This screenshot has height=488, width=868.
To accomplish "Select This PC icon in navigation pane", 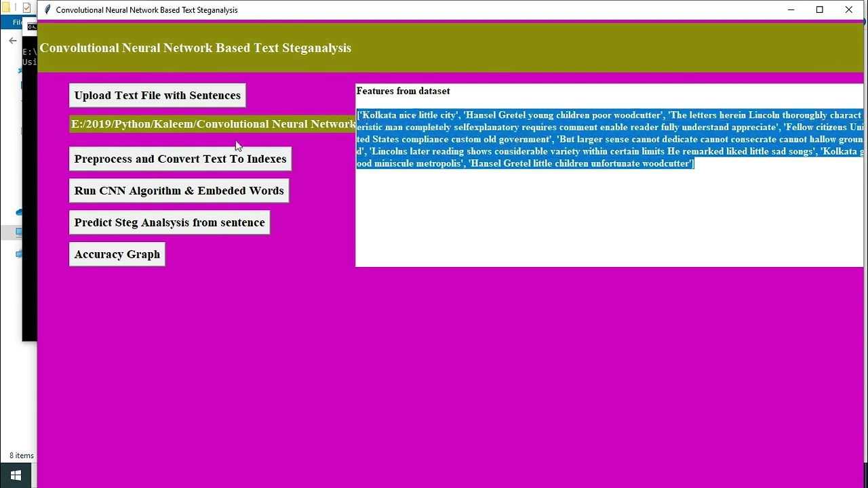I will tap(19, 232).
